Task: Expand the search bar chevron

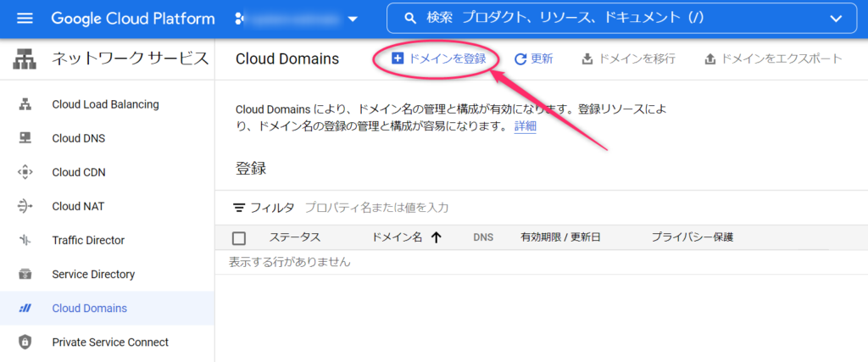Action: tap(836, 19)
